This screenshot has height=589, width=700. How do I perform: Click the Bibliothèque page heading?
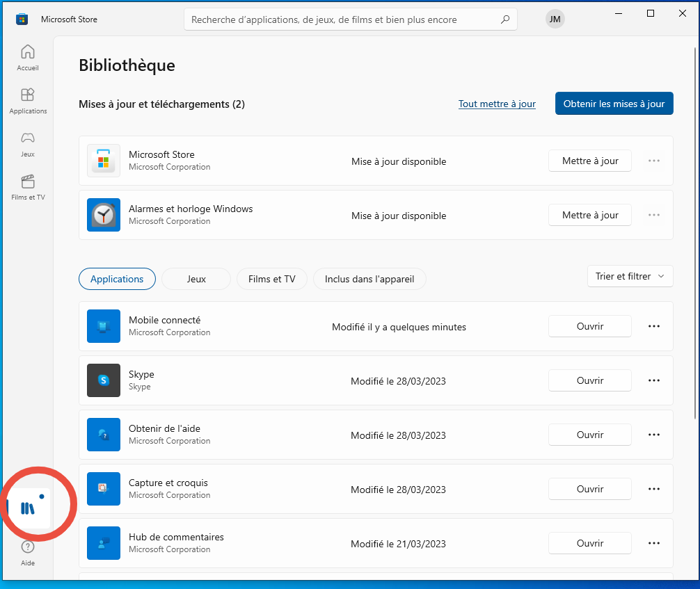pos(127,65)
